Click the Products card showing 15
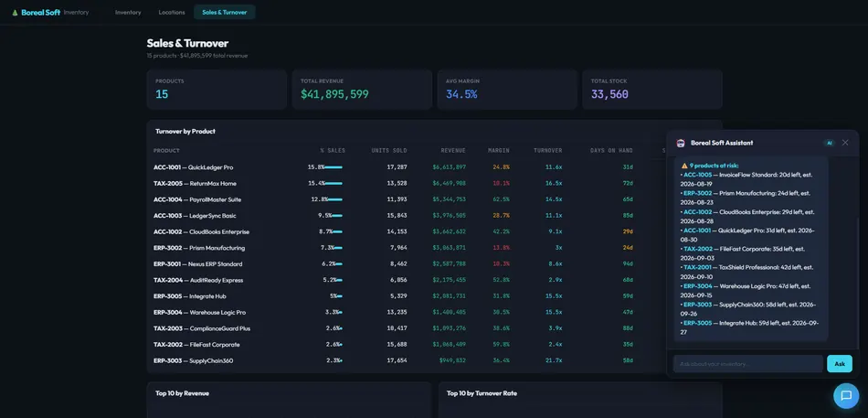Screen dimensions: 868x418 pos(217,90)
